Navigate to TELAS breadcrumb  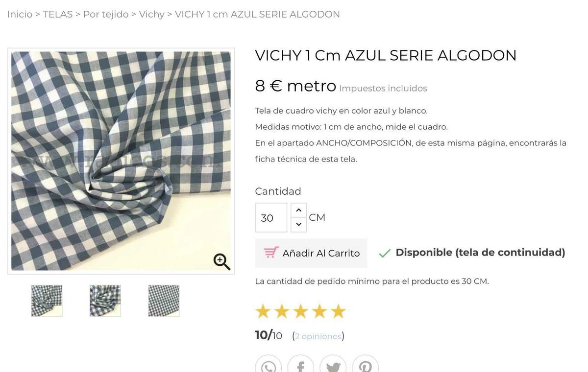click(58, 14)
